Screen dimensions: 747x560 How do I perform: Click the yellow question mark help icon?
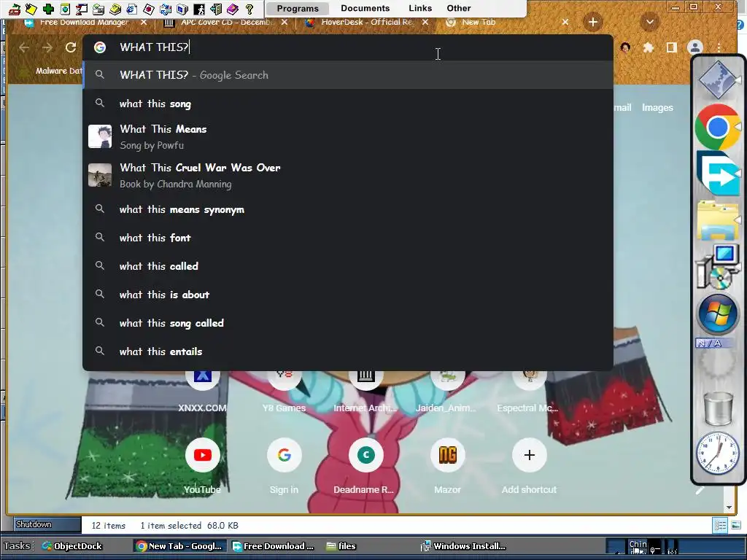249,9
